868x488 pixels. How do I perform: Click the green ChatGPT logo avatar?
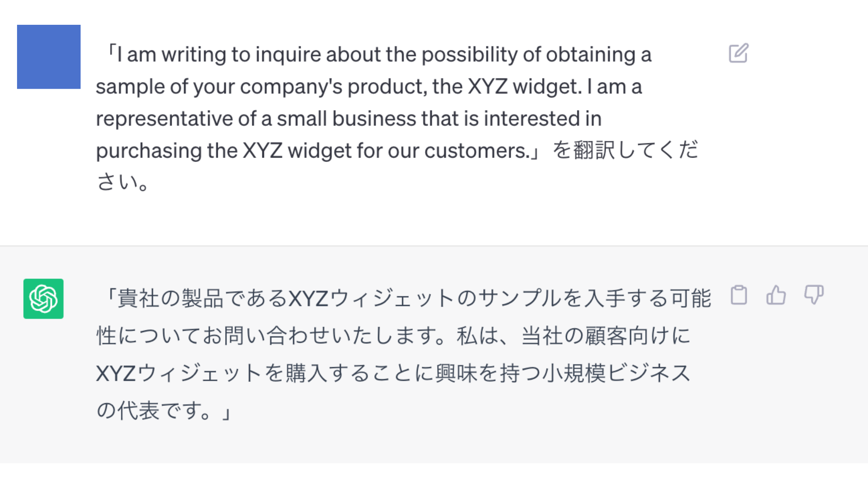(43, 299)
